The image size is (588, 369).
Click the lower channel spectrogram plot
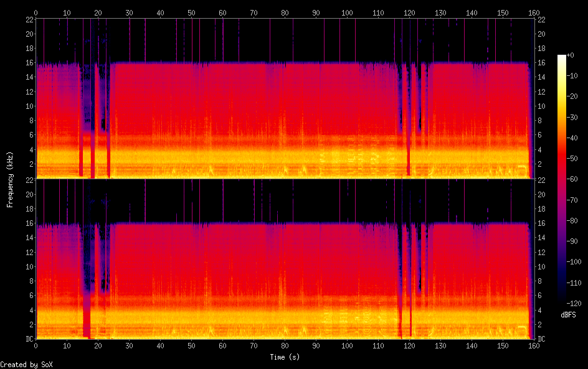point(285,259)
